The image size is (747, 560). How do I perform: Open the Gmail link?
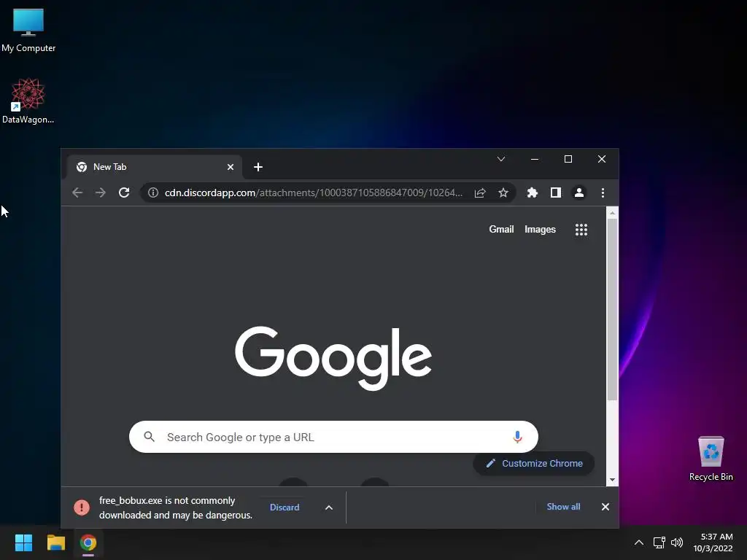(x=501, y=229)
